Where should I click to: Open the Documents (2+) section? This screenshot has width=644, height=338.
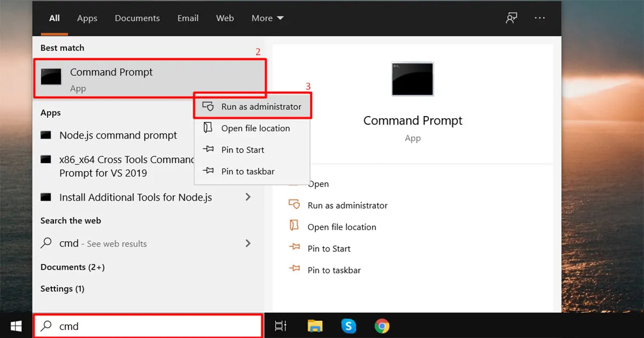pos(73,267)
